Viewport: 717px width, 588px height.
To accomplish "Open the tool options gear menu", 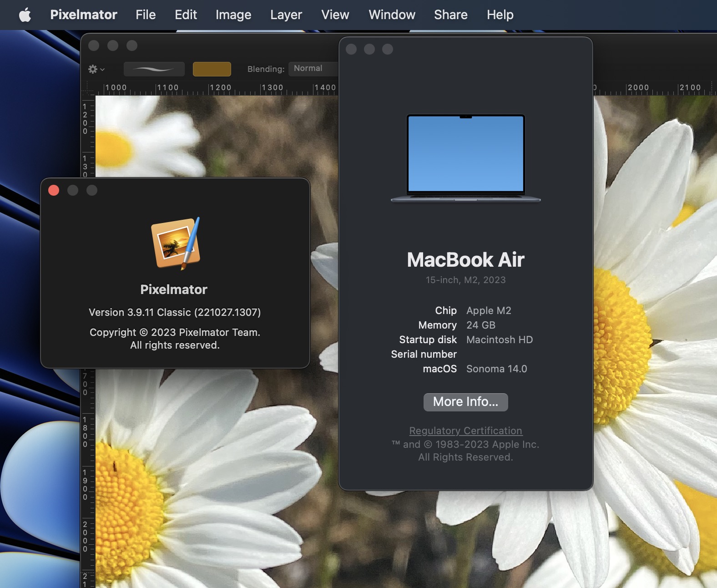I will coord(96,69).
